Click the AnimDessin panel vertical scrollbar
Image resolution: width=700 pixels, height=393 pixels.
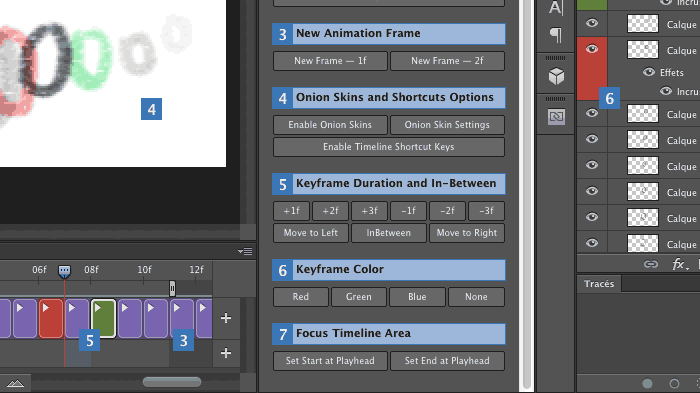526,194
